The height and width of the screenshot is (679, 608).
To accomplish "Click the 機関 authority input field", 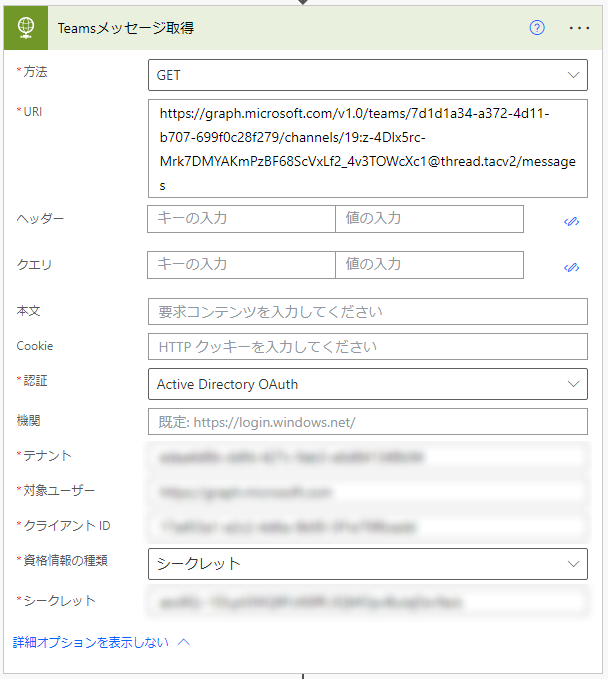I will pyautogui.click(x=368, y=421).
